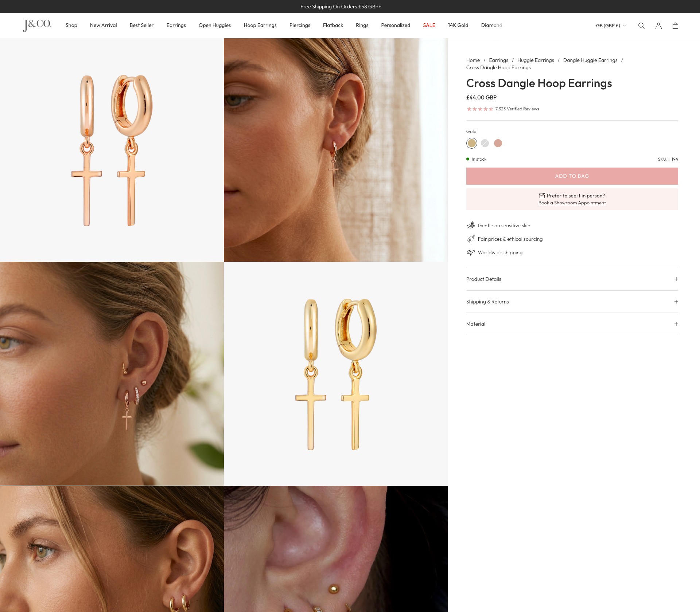View stacked ear piercings model photo
The width and height of the screenshot is (700, 612).
[112, 374]
